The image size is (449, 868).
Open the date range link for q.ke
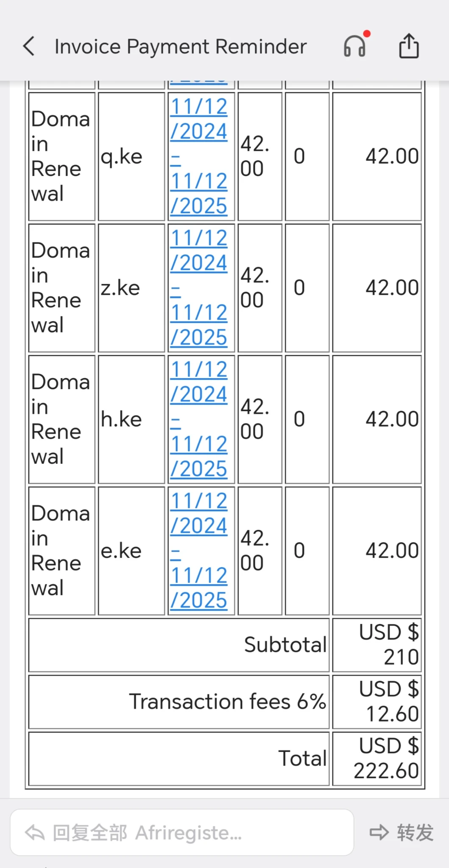[x=199, y=156]
